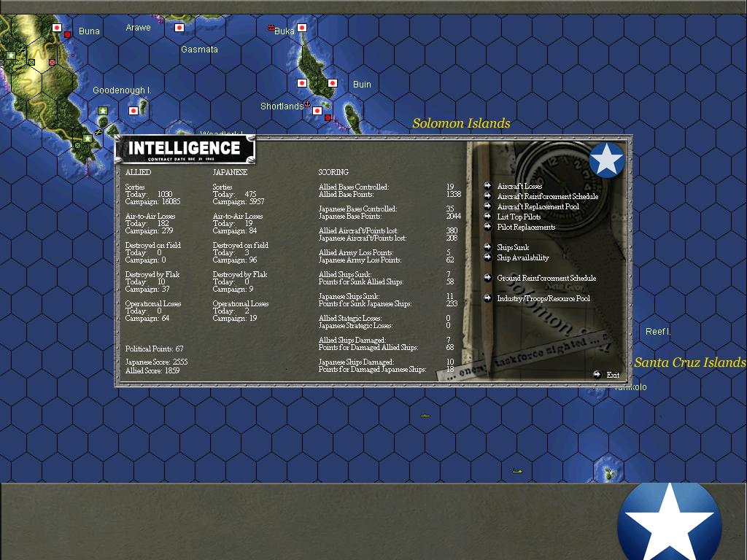Screen dimensions: 747x560
Task: Select the Japanese flag on Bougainville's west coast
Action: tap(302, 83)
